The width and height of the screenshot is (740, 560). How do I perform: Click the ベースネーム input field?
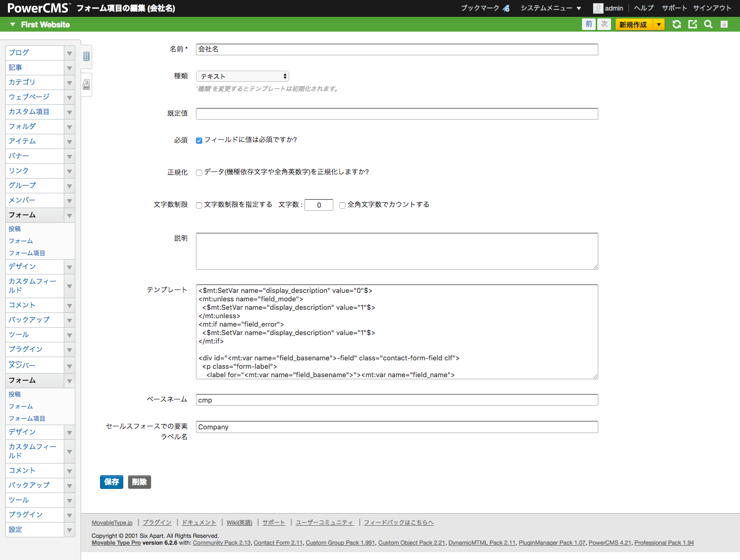[397, 400]
